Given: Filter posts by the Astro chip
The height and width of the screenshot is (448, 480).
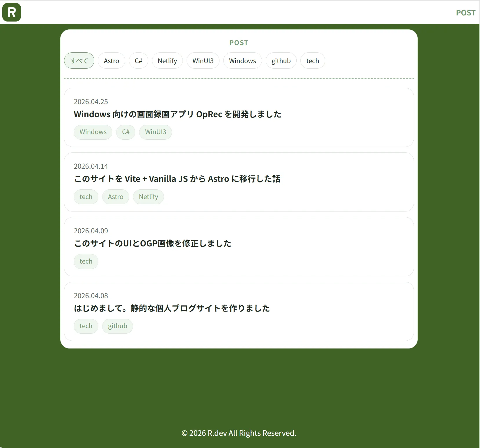Looking at the screenshot, I should [111, 61].
